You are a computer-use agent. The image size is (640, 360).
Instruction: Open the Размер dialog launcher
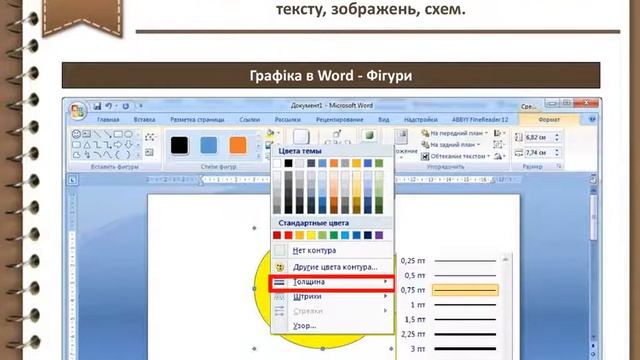click(559, 167)
